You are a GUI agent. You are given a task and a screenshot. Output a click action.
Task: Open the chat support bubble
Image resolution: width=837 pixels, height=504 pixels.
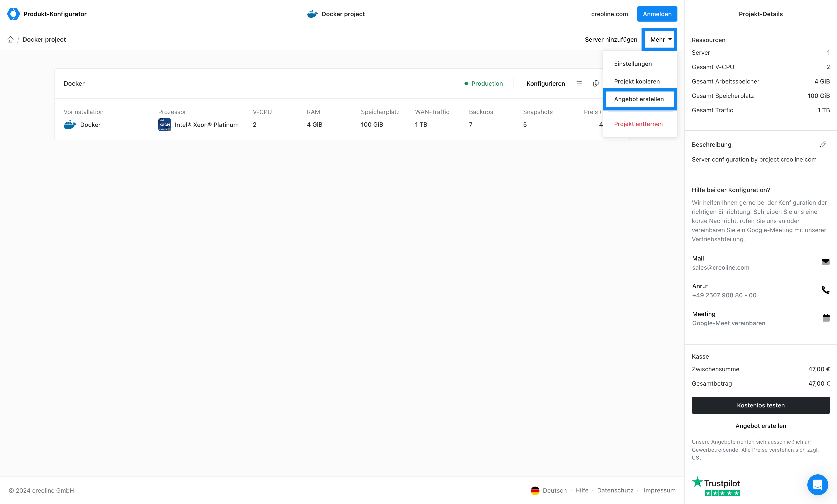pyautogui.click(x=818, y=485)
